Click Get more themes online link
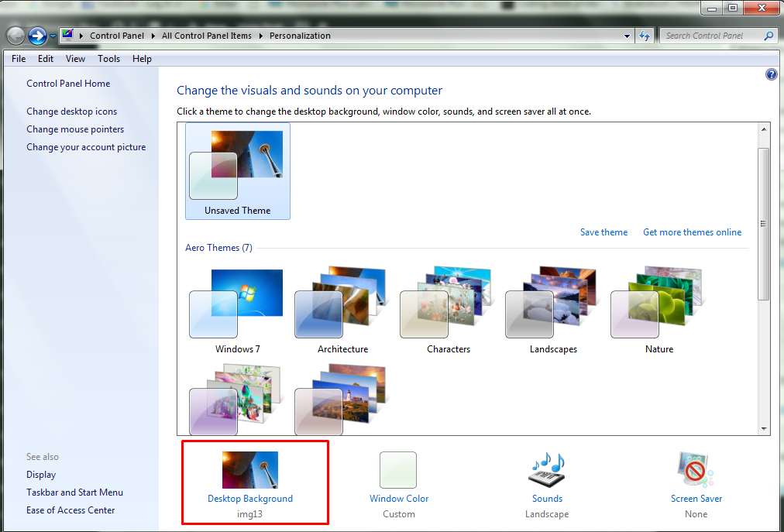Viewport: 784px width, 532px height. pos(692,232)
